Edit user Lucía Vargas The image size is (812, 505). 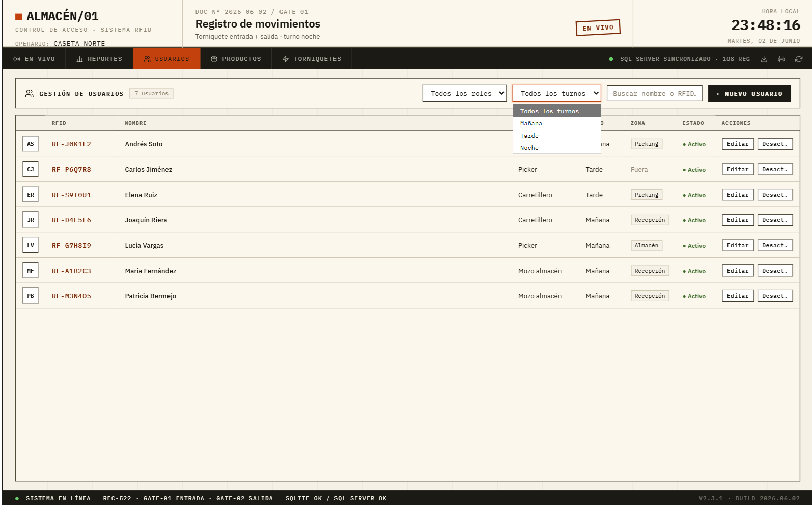[738, 245]
